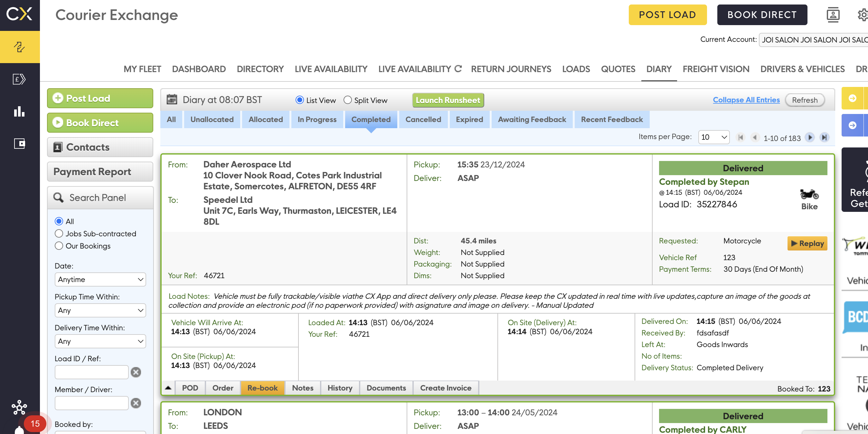Open the notification badge showing 15

[x=35, y=423]
